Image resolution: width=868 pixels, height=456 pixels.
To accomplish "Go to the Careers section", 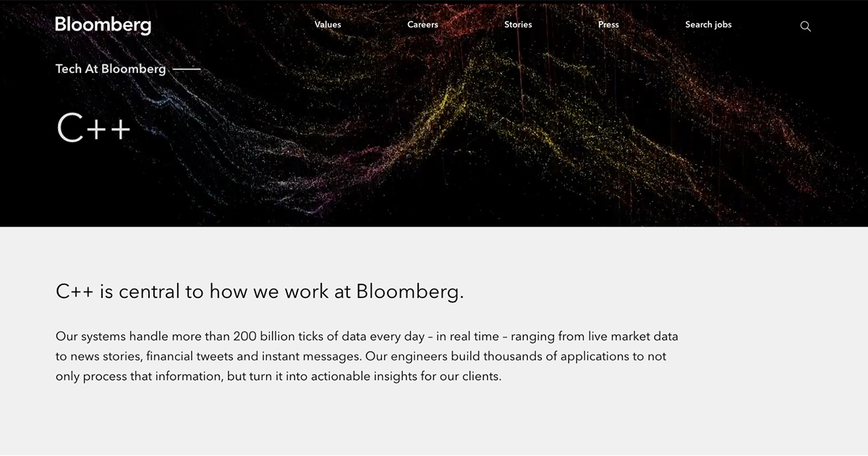I will (422, 25).
